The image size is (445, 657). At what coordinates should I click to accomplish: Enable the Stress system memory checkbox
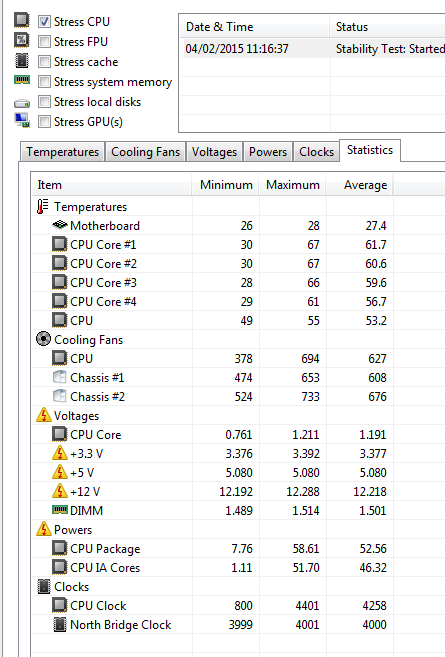44,82
